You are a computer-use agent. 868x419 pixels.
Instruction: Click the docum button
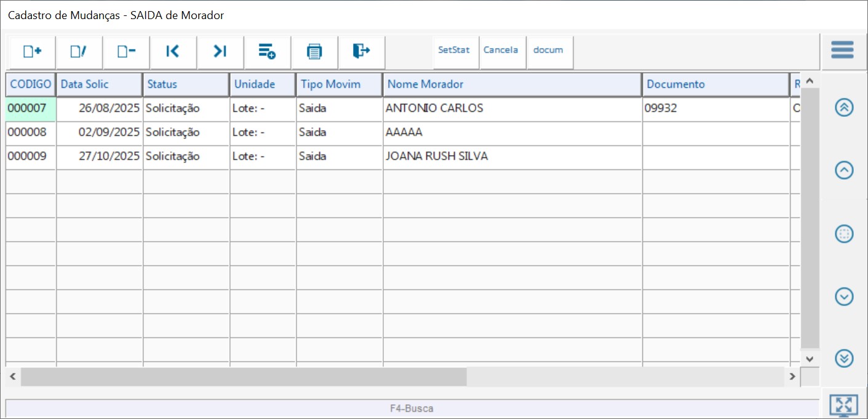click(x=548, y=50)
